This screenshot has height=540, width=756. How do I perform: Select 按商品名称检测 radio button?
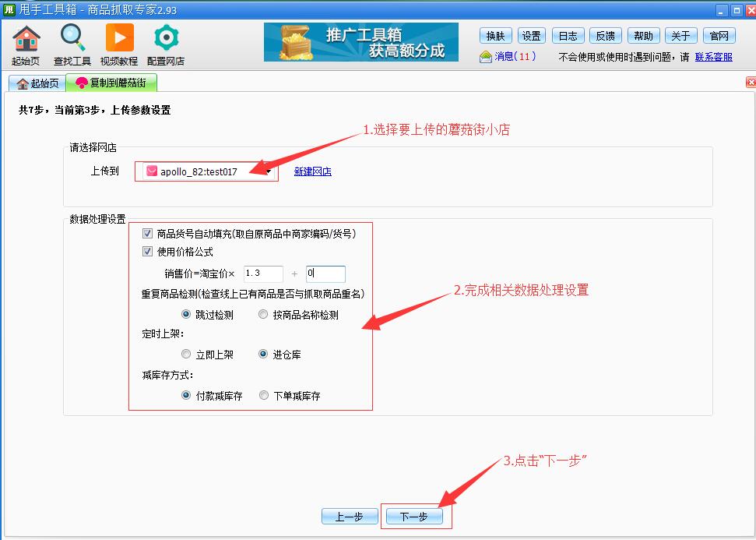(263, 315)
